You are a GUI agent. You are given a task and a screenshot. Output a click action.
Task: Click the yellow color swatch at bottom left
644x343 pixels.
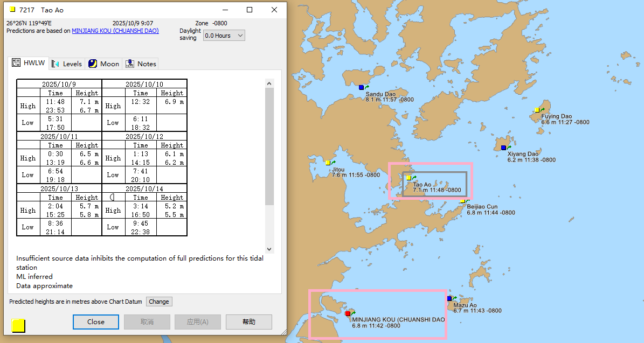tap(18, 326)
